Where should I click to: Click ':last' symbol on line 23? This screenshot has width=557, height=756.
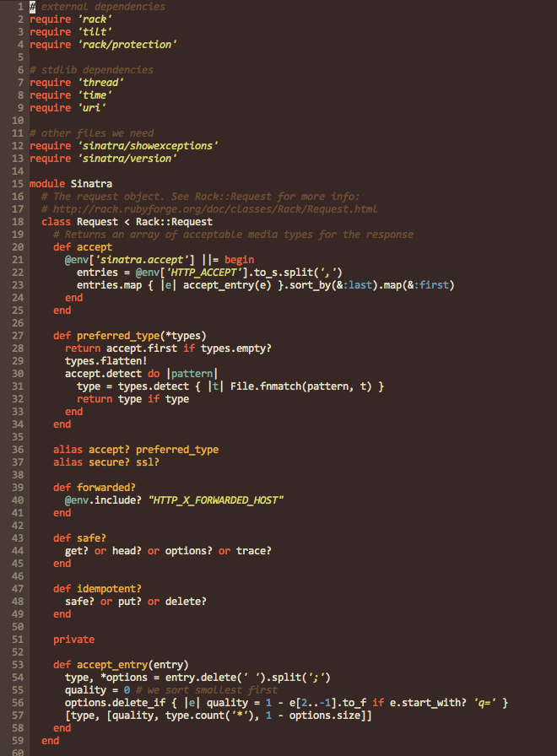[357, 285]
